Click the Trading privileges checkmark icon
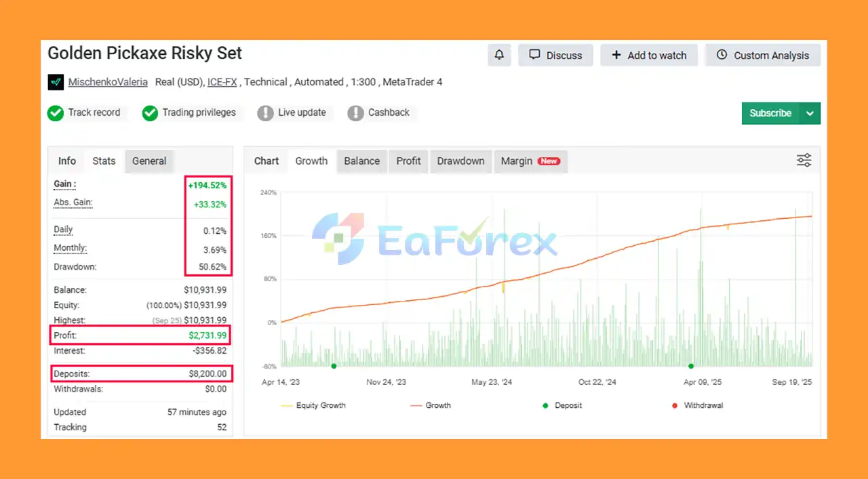The height and width of the screenshot is (479, 868). (150, 113)
